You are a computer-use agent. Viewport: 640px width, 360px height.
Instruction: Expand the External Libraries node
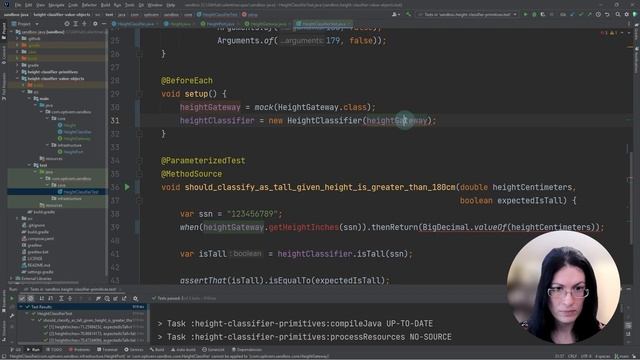(11, 278)
